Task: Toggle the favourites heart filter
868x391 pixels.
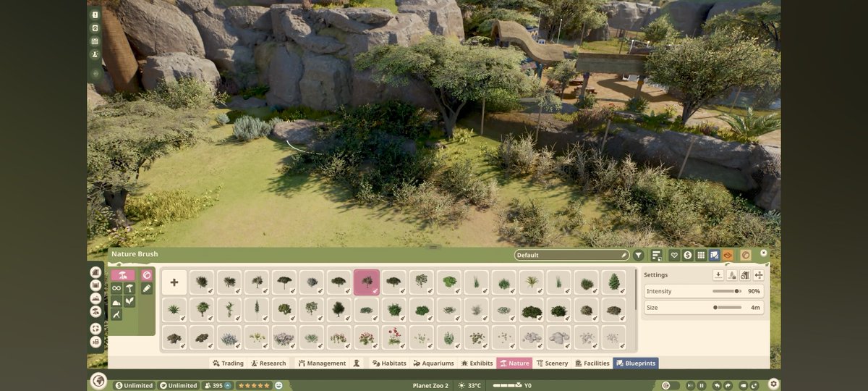Action: coord(674,255)
